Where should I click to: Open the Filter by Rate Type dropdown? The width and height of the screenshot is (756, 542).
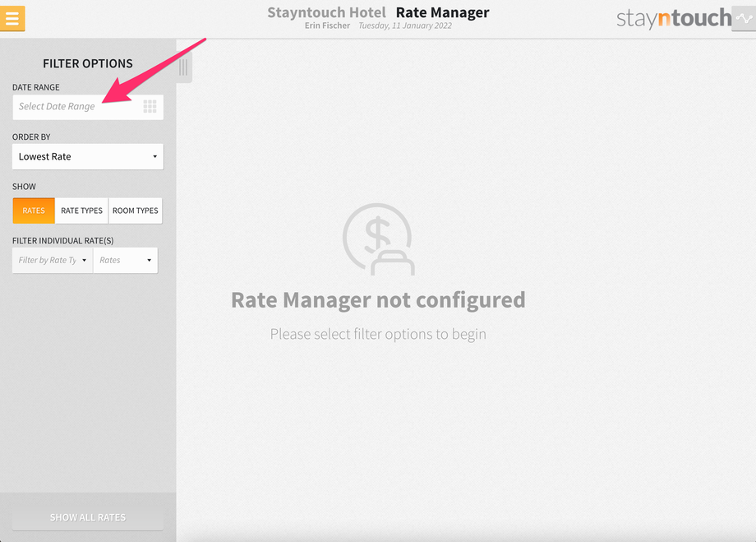pos(53,261)
